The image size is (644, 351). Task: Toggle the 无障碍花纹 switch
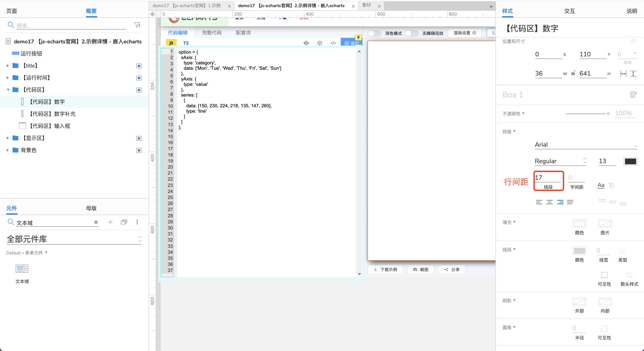point(412,33)
